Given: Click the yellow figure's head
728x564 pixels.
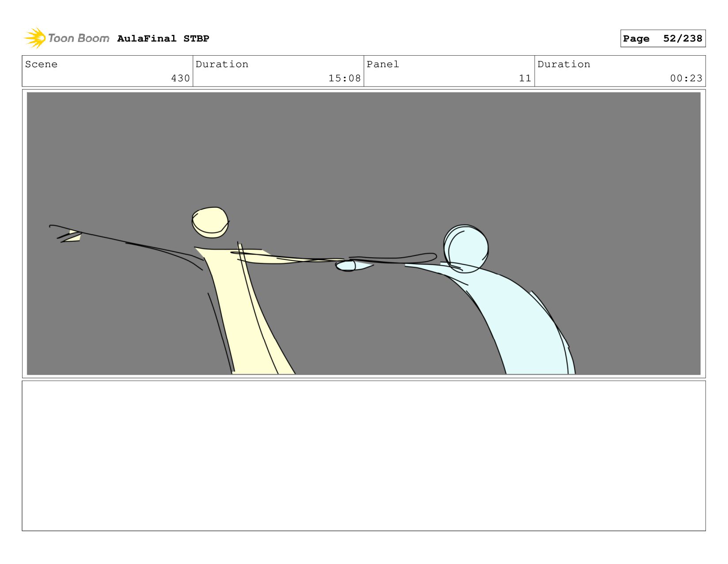Looking at the screenshot, I should pyautogui.click(x=210, y=222).
